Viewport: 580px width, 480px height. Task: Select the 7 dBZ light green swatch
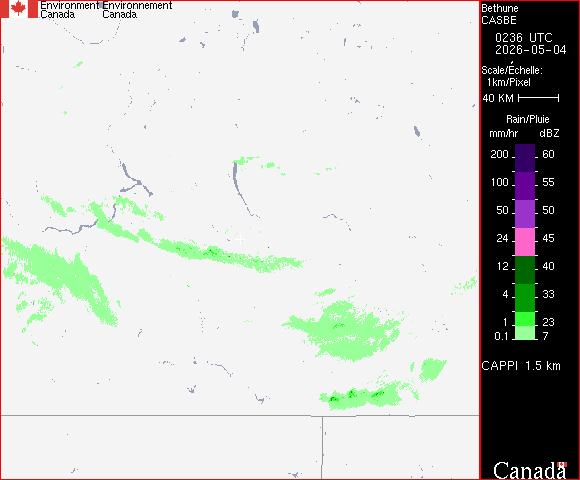tap(525, 333)
